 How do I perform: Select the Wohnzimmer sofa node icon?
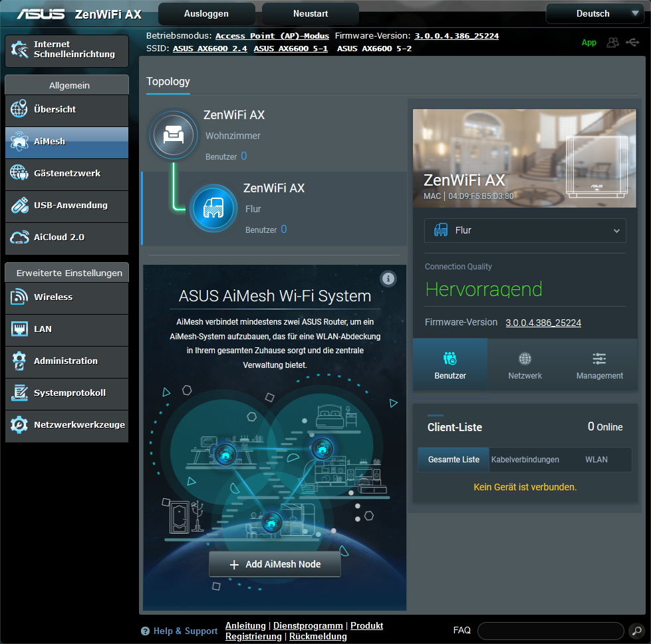coord(173,135)
